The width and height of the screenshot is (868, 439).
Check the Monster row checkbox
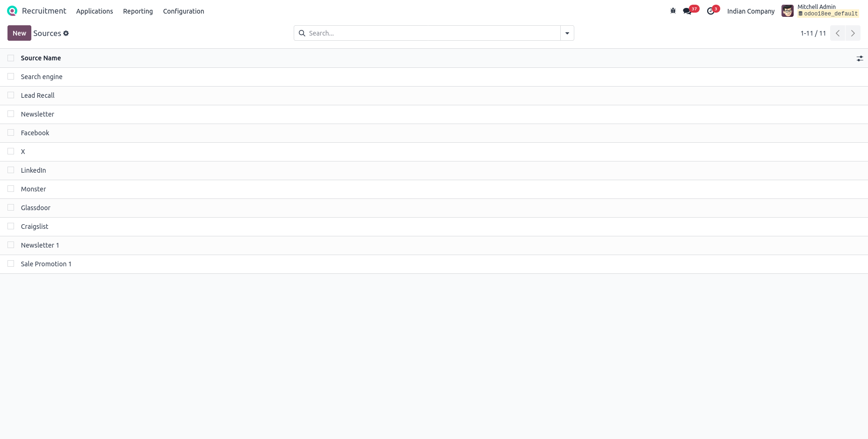pos(11,189)
